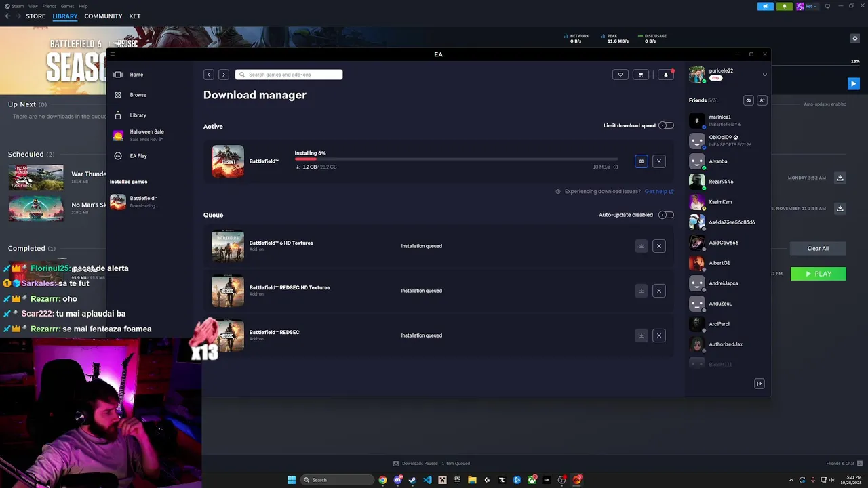Cancel the active Battlefield download
868x488 pixels.
(x=659, y=161)
